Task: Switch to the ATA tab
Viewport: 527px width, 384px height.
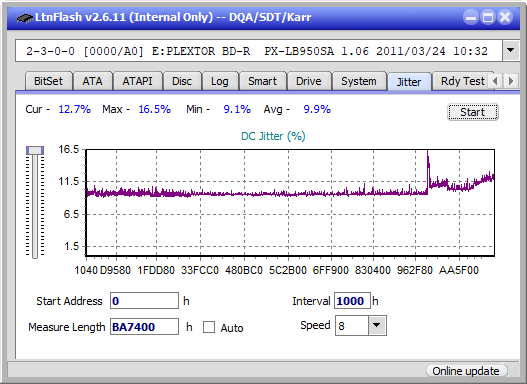Action: tap(92, 81)
